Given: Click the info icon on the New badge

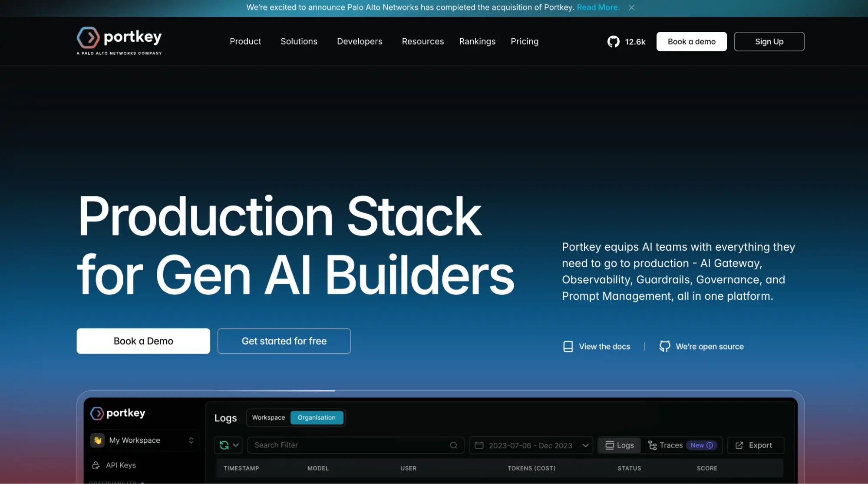Looking at the screenshot, I should tap(710, 445).
